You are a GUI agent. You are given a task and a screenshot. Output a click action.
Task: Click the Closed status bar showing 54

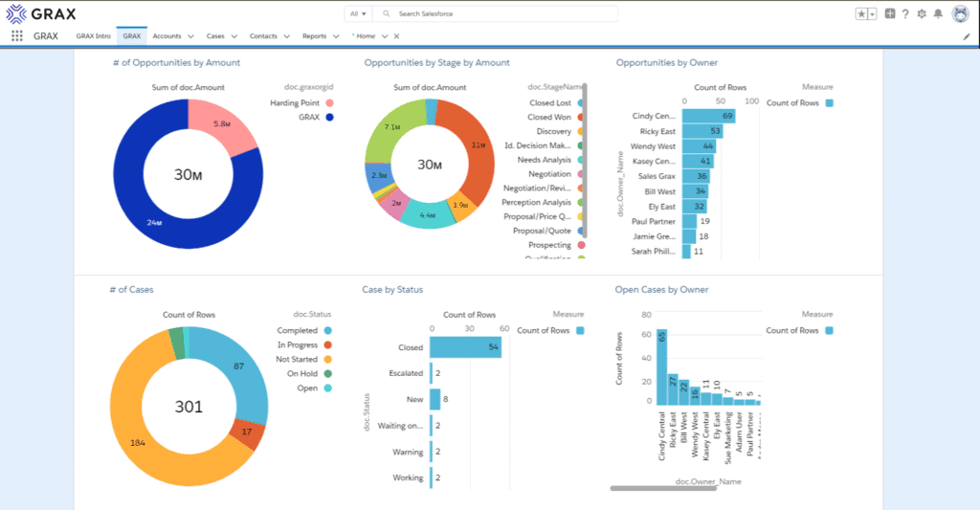pyautogui.click(x=466, y=347)
